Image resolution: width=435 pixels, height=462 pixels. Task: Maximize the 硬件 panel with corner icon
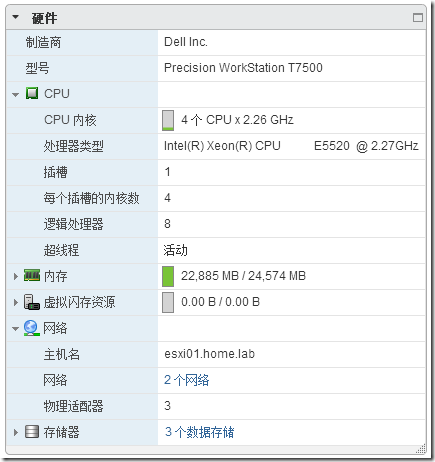click(418, 18)
